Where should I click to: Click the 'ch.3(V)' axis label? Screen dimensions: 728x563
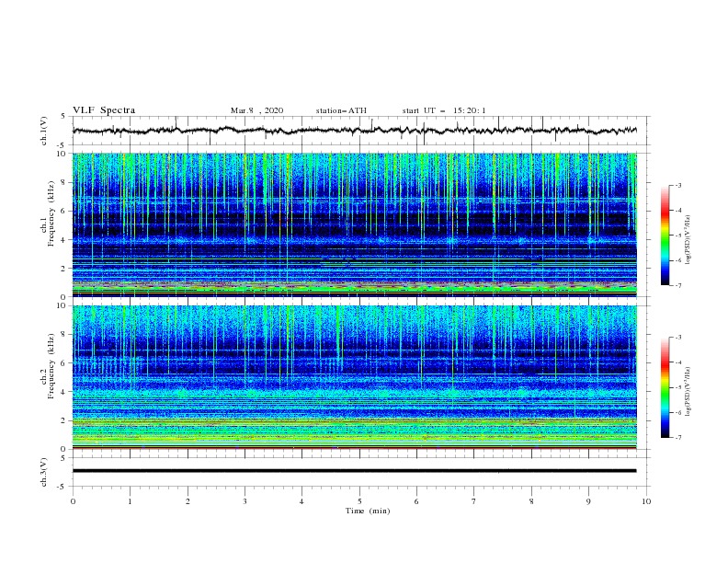click(x=44, y=472)
